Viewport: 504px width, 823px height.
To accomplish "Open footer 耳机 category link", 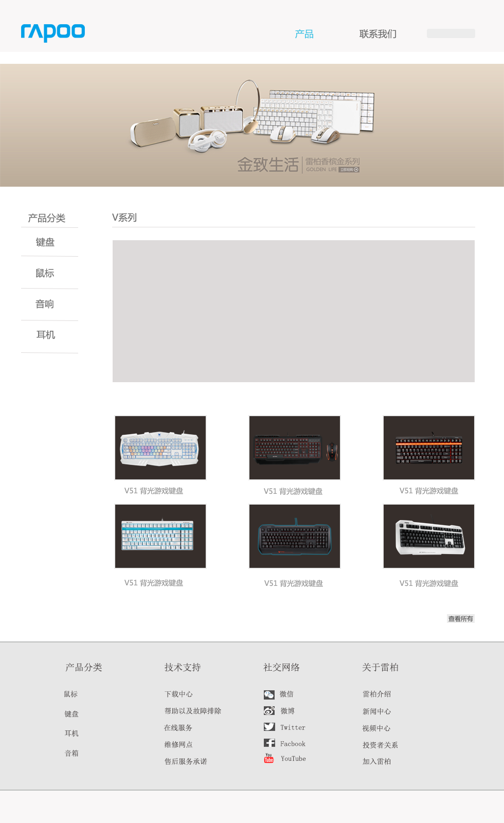I will coord(71,733).
